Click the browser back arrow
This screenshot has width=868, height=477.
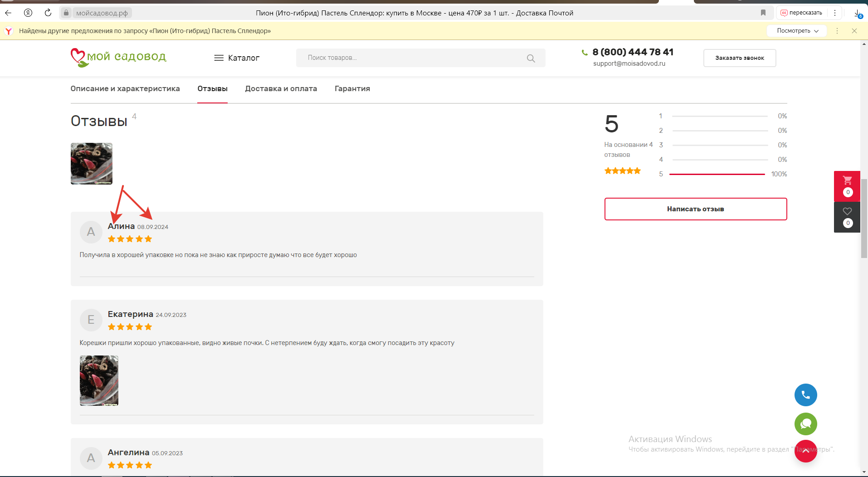(8, 13)
